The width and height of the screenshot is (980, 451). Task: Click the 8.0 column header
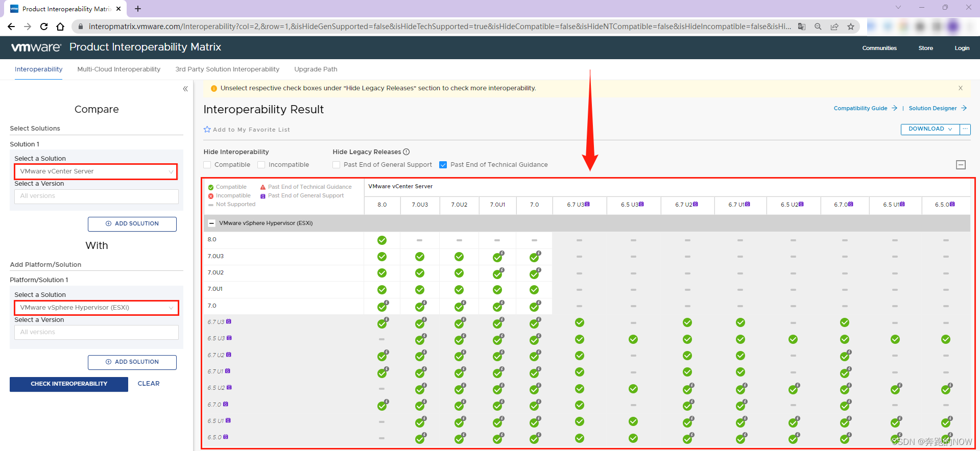pos(382,205)
